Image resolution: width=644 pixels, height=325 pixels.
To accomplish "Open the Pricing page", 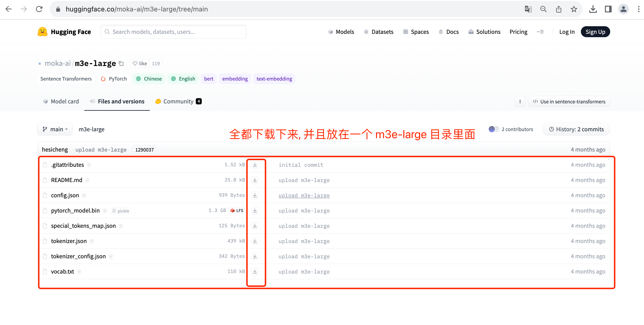I will (518, 32).
